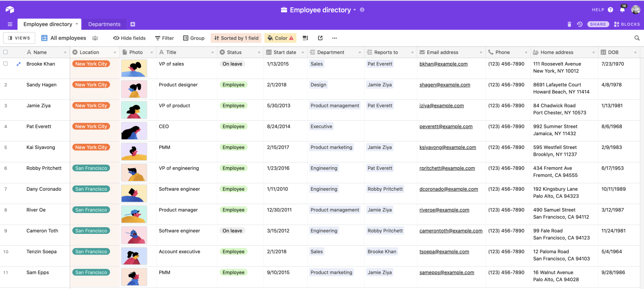This screenshot has width=644, height=289.
Task: Open Pat Everett's photo thumbnail
Action: (134, 131)
